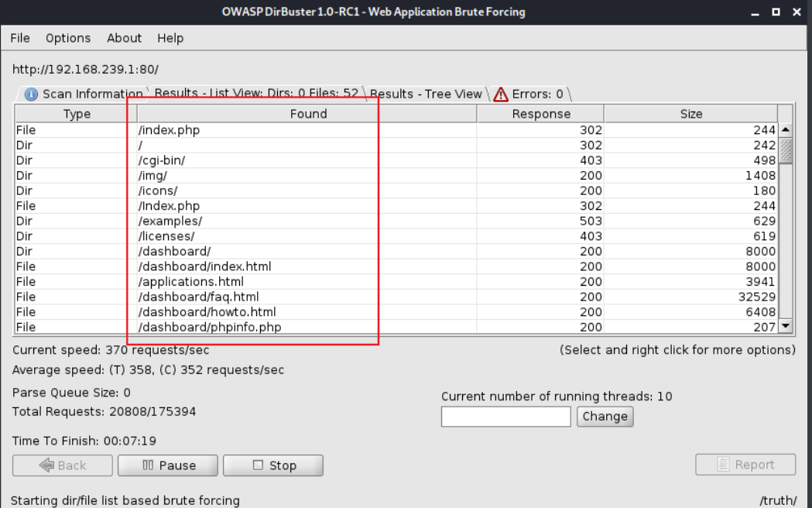Click the Back button
This screenshot has width=812, height=508.
[x=63, y=465]
